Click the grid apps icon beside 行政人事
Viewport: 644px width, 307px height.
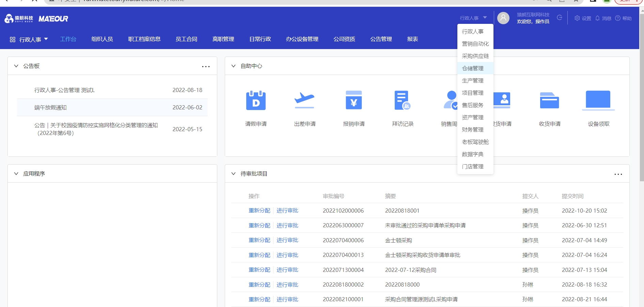[x=13, y=40]
